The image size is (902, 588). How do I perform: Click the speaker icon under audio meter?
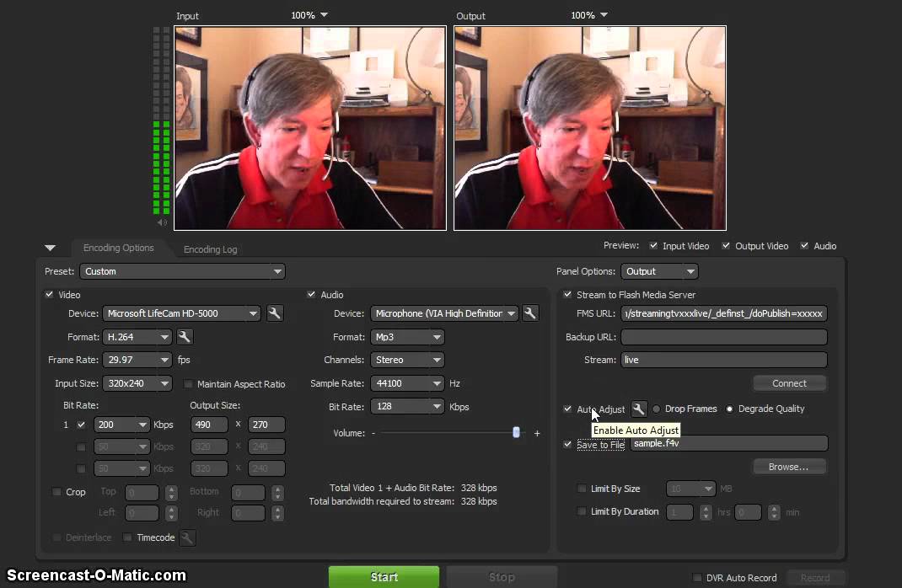point(162,222)
